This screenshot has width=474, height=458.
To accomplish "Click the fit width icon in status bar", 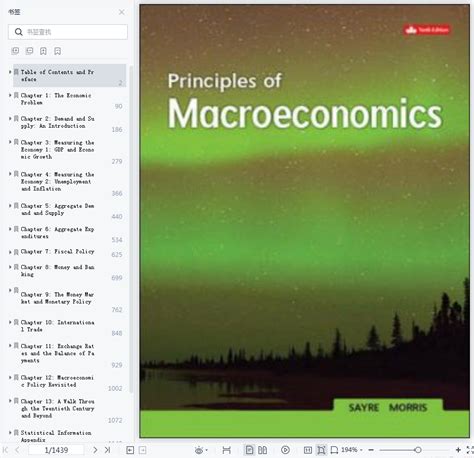I will [x=226, y=450].
